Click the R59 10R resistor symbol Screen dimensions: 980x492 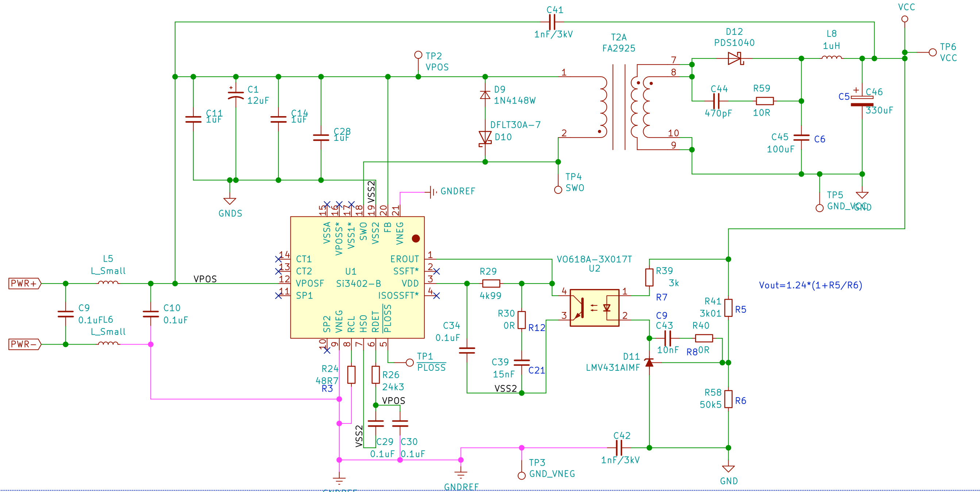click(x=765, y=101)
